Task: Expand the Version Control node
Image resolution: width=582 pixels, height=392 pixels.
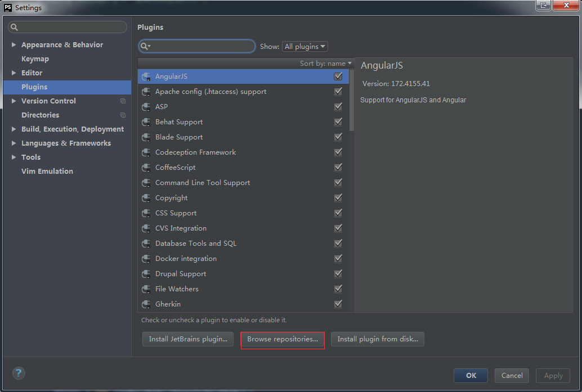Action: tap(14, 101)
